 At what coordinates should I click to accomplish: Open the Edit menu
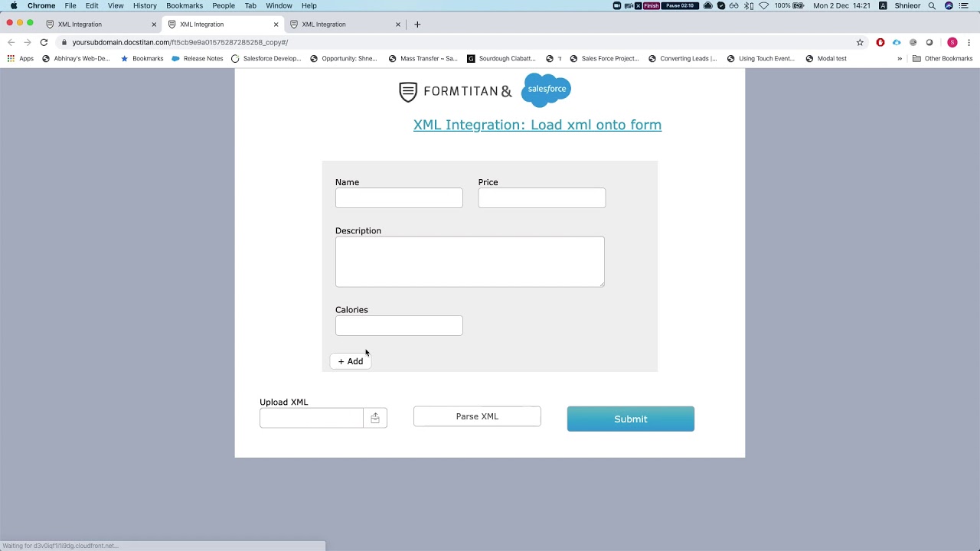[92, 5]
